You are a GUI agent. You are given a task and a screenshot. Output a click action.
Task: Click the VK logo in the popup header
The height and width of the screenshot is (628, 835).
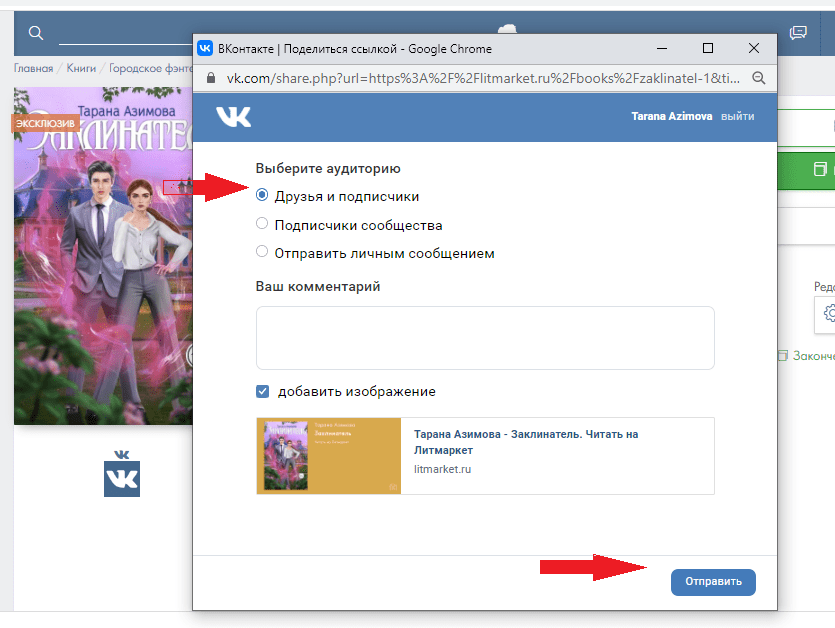(x=233, y=117)
